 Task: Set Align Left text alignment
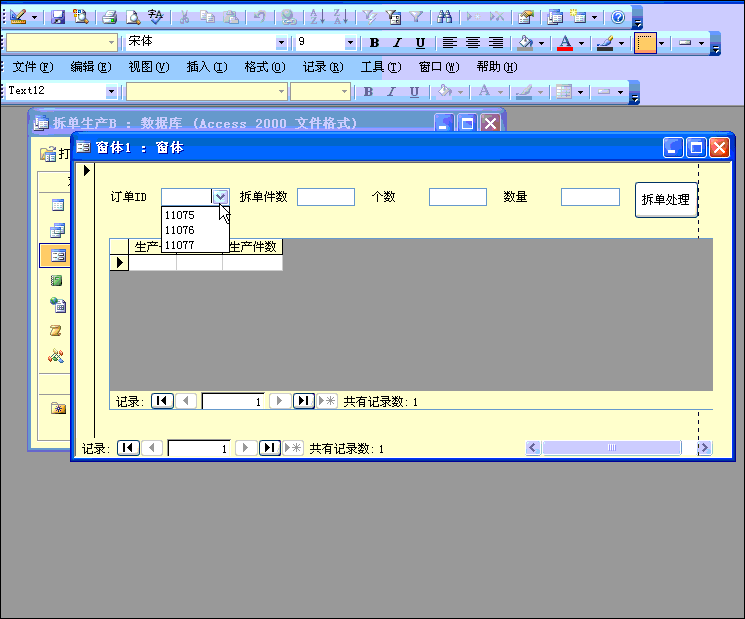pos(449,43)
